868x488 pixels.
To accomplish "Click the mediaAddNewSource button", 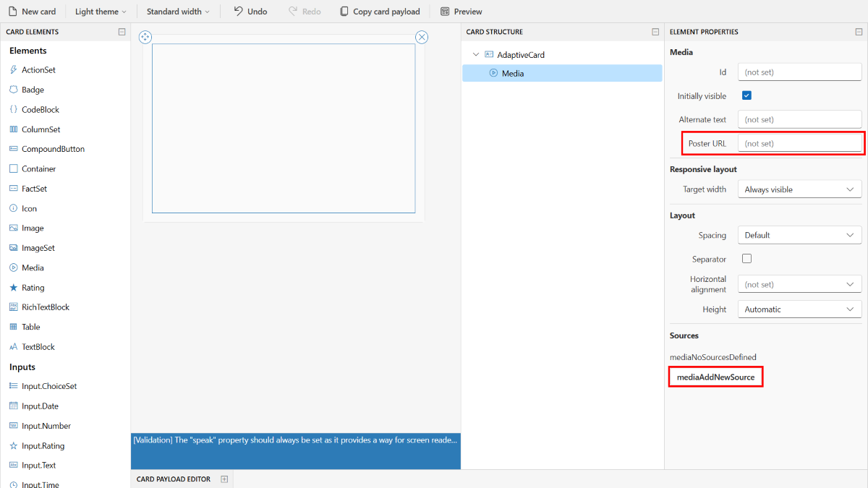I will click(715, 377).
